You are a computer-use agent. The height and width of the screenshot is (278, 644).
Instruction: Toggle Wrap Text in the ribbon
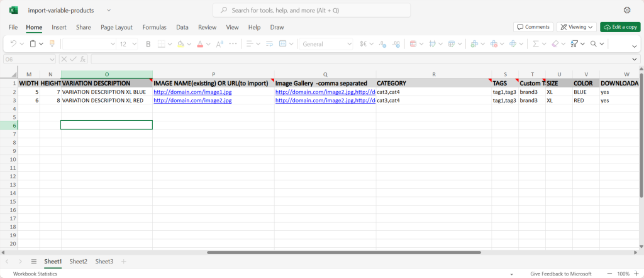pos(270,44)
